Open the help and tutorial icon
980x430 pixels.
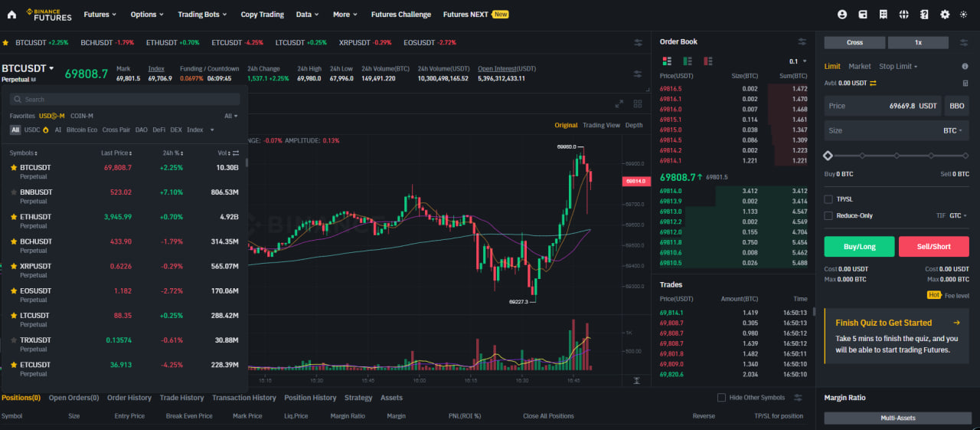point(924,14)
